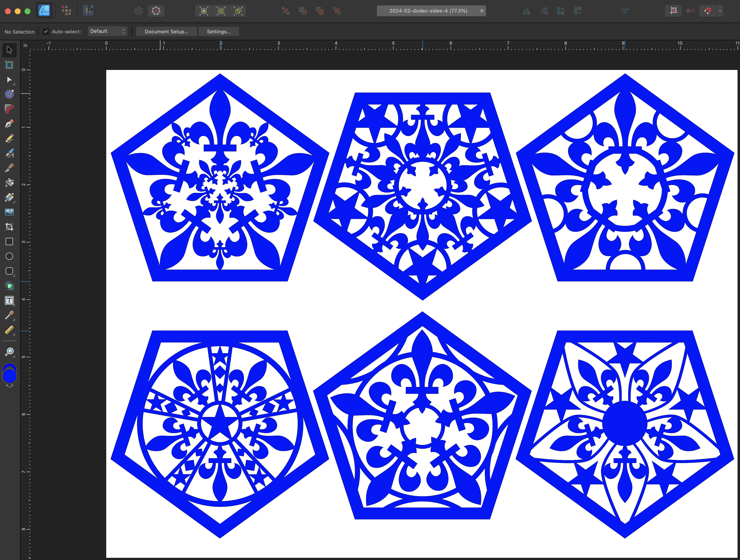This screenshot has height=560, width=740.
Task: Open the Node tool flyout triangle
Action: click(x=14, y=85)
